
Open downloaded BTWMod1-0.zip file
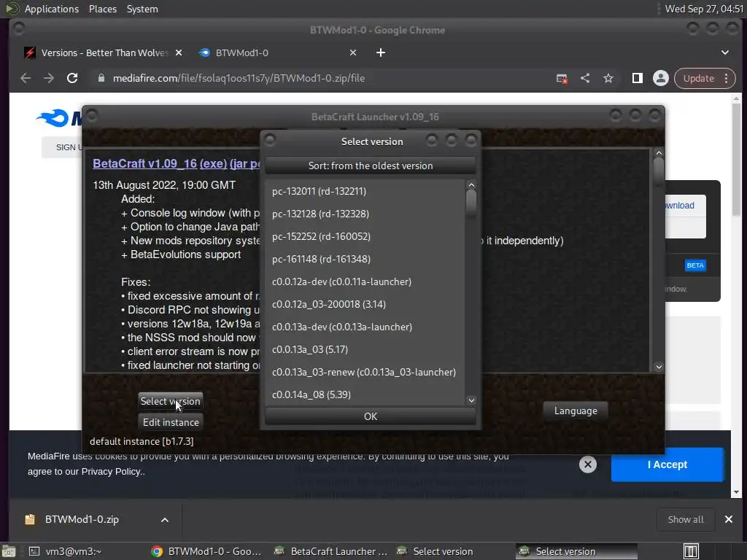pyautogui.click(x=82, y=519)
